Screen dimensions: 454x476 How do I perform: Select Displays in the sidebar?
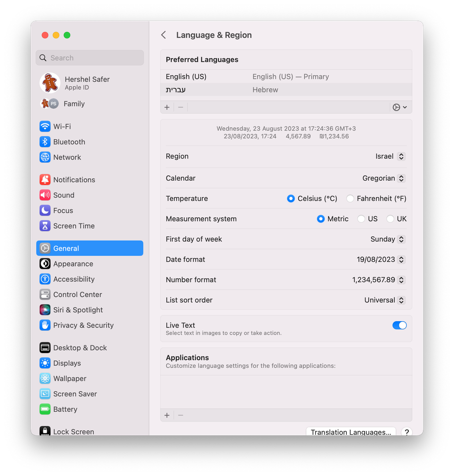click(x=90, y=363)
